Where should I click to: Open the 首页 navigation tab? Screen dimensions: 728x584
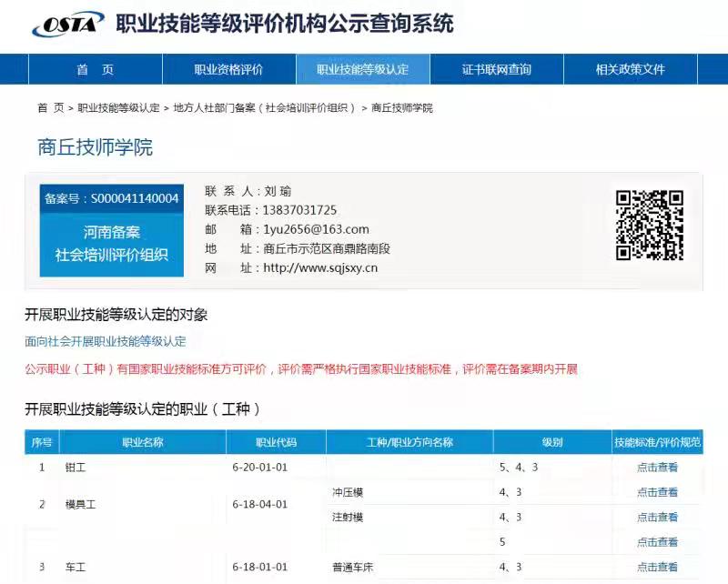[x=96, y=69]
